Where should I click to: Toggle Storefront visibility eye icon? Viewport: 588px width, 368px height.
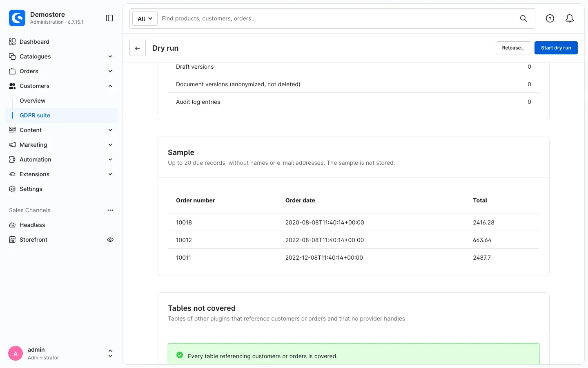point(110,240)
